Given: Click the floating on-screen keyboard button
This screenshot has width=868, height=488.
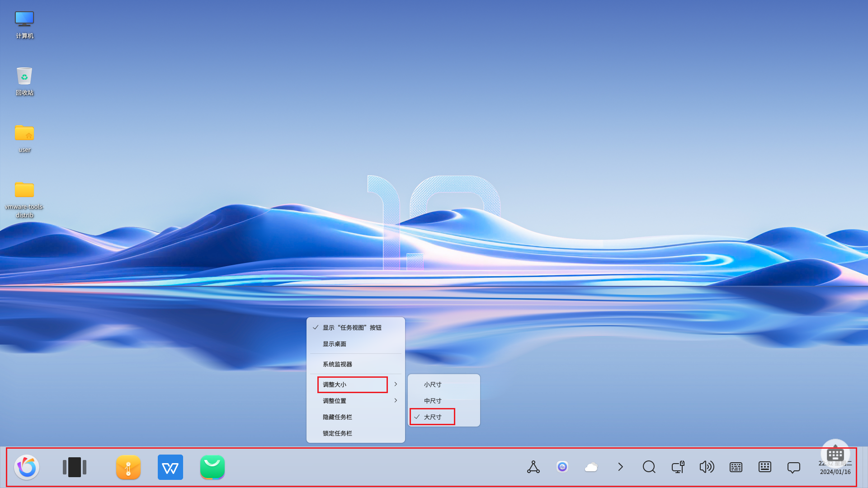Looking at the screenshot, I should coord(835,454).
